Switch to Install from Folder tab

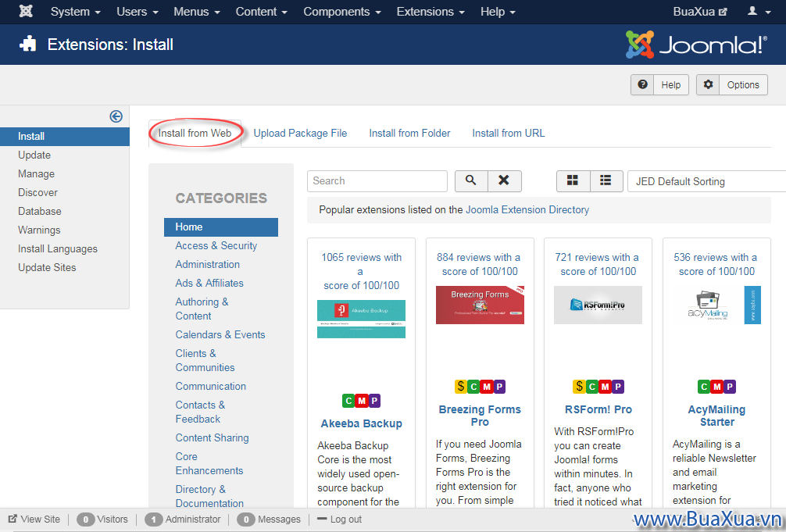coord(409,133)
